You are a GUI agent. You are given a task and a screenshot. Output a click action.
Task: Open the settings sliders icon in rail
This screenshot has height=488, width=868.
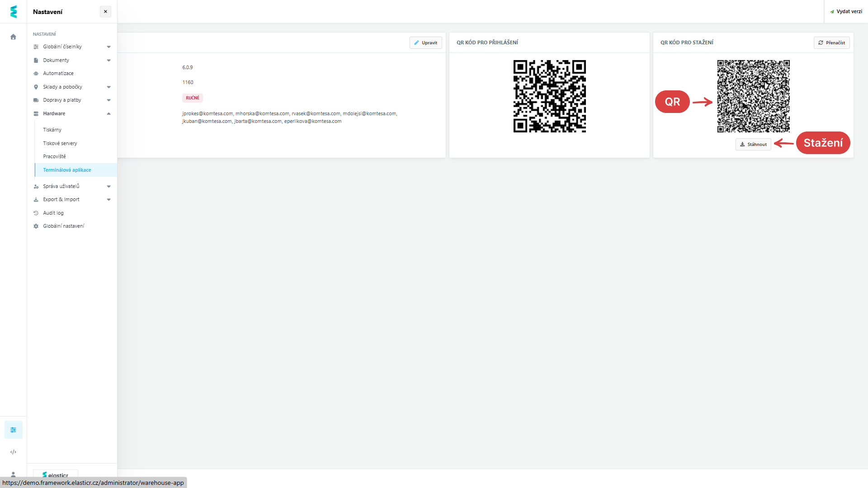(x=13, y=430)
